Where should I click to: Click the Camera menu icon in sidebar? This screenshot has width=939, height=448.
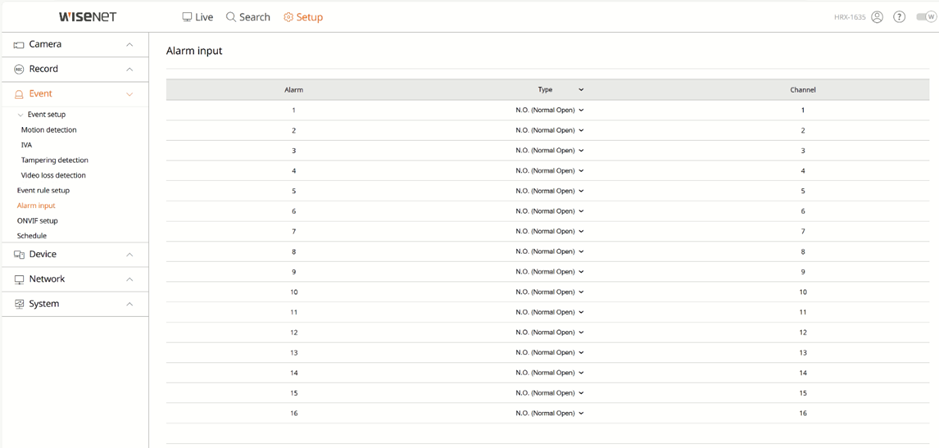19,45
